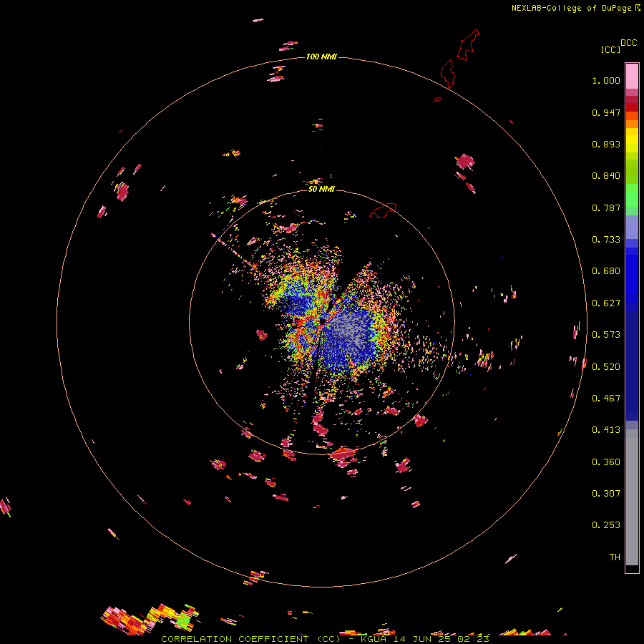Click the pink top segment of the color bar
The width and height of the screenshot is (644, 644).
632,77
